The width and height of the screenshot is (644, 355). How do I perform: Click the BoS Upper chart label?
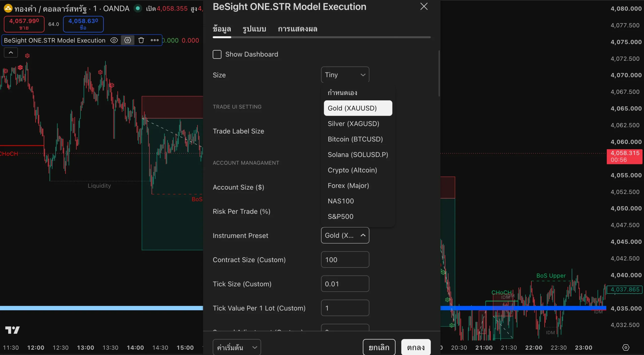pos(551,275)
